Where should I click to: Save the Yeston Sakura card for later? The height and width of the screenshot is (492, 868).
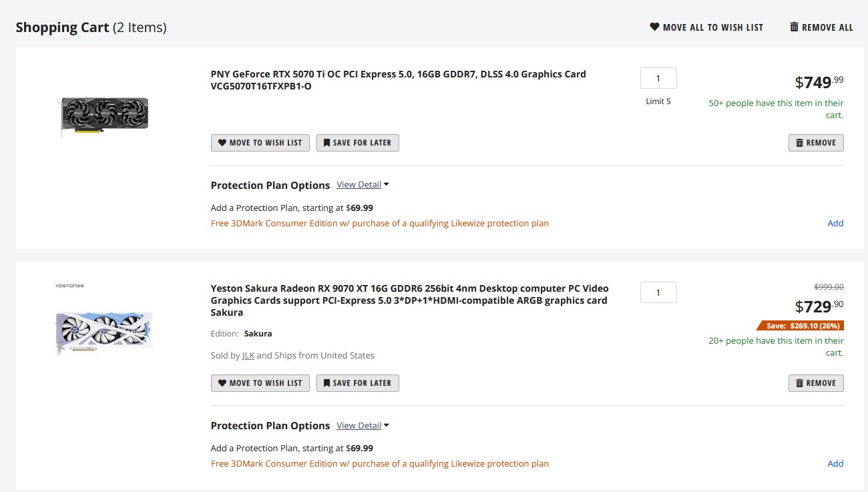(358, 383)
